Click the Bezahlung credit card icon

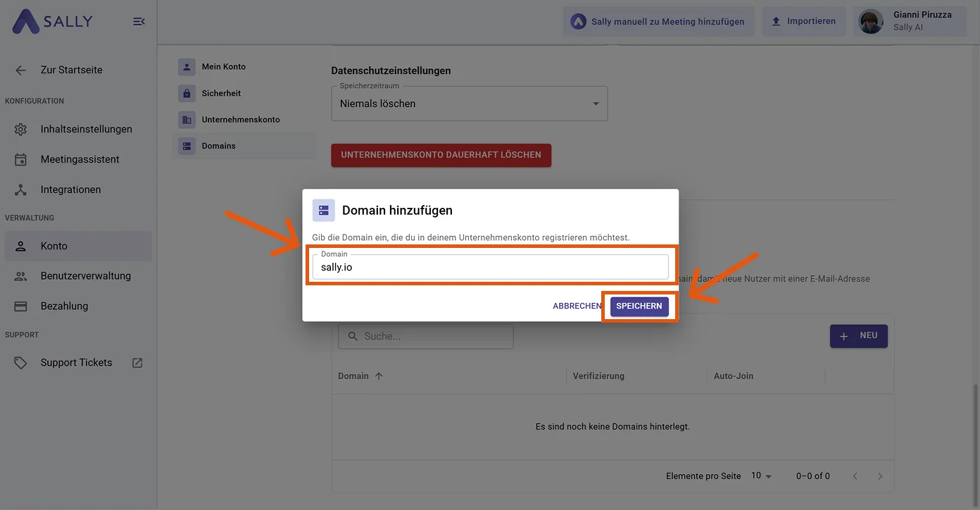[20, 306]
